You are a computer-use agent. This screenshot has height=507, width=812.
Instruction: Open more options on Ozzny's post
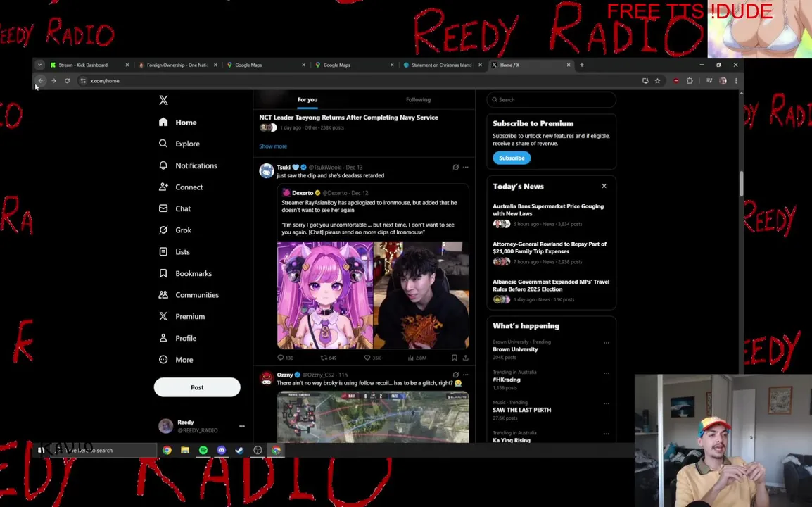(466, 375)
